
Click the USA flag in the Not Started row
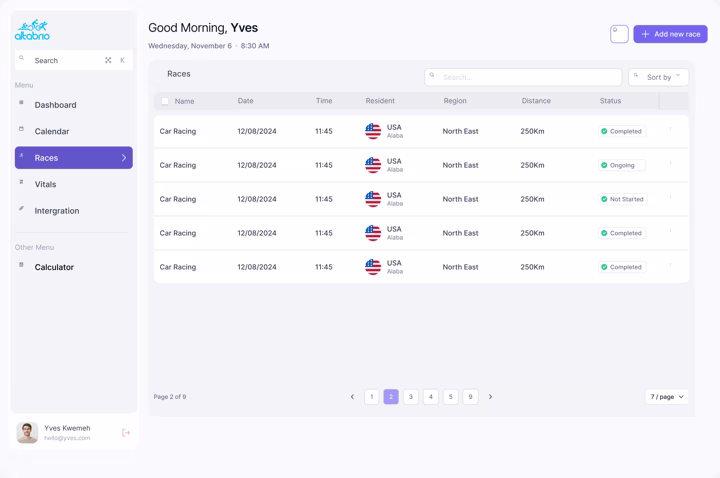click(373, 199)
